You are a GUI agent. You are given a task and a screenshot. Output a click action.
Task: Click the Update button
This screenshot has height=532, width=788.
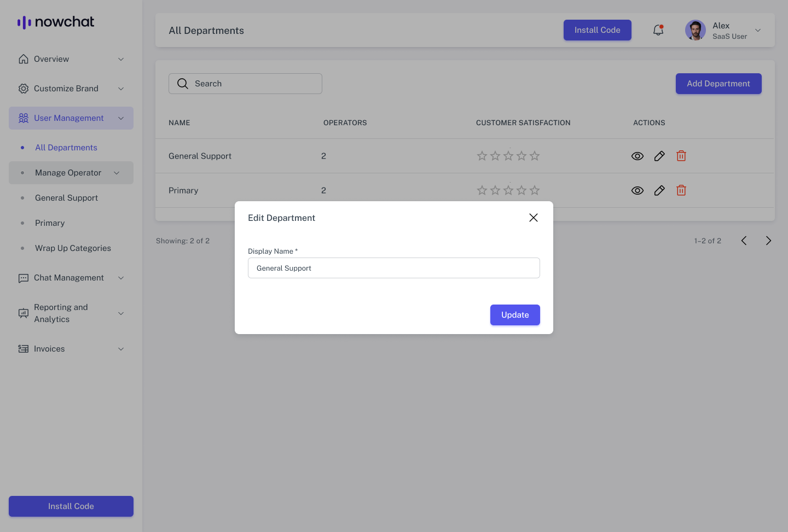click(515, 315)
